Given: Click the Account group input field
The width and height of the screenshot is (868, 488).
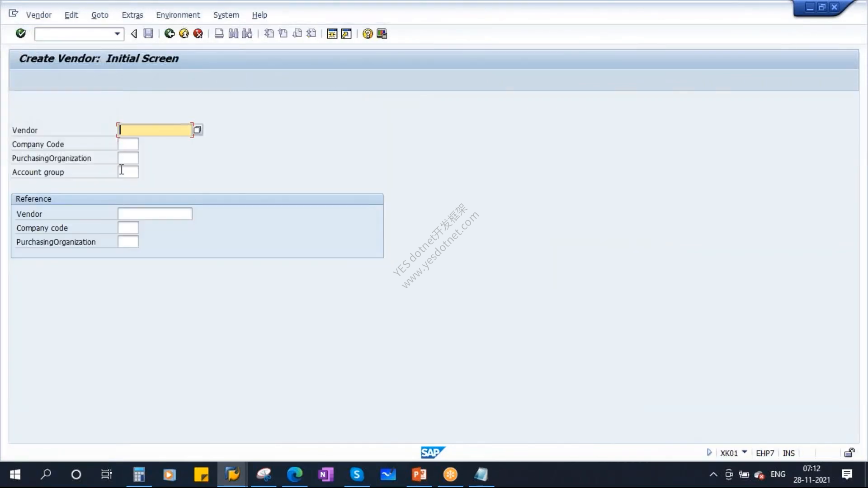Looking at the screenshot, I should [x=128, y=172].
